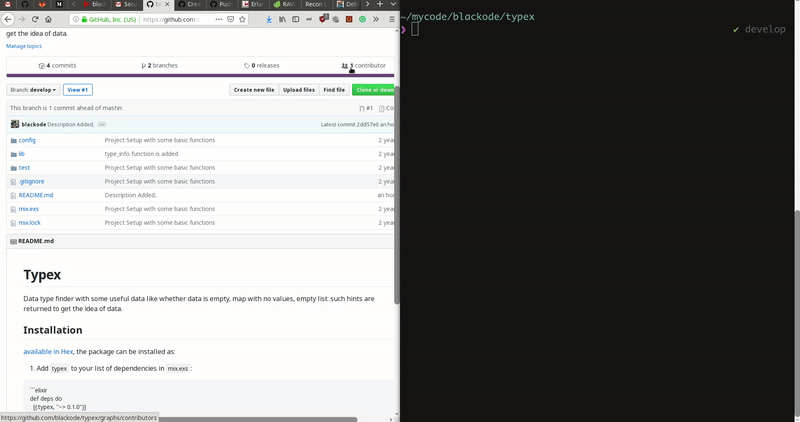Open the test folder
Screen dimensions: 800x422
click(x=24, y=167)
